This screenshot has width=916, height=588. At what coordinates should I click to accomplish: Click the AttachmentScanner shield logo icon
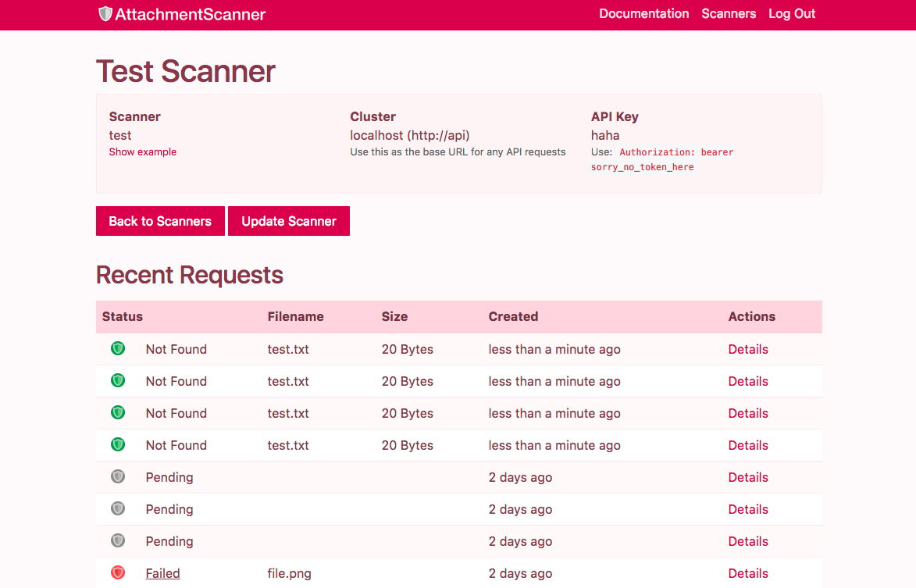click(x=105, y=14)
